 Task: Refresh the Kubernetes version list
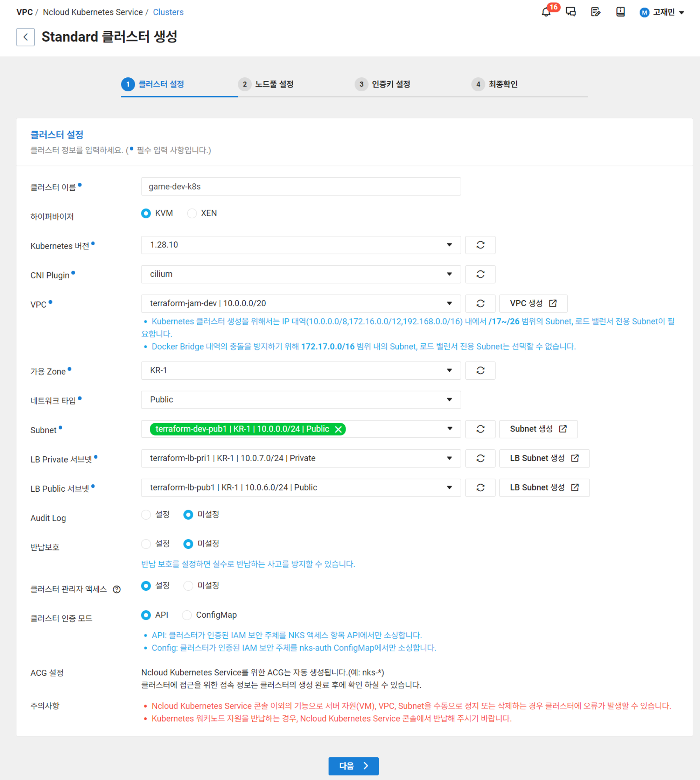coord(480,245)
